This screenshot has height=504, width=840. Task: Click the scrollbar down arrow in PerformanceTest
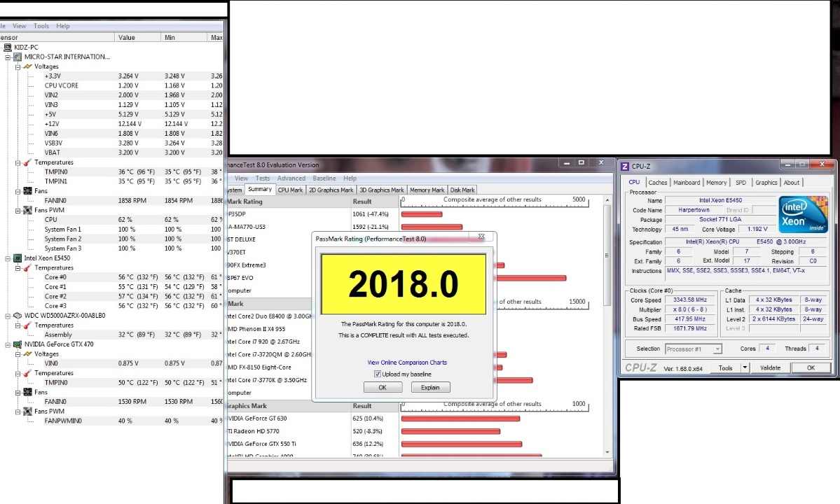607,452
